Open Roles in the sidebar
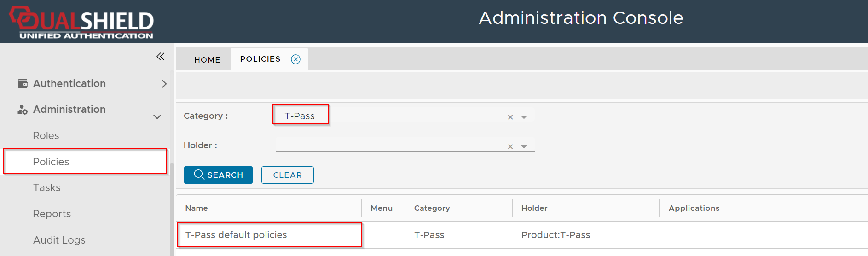This screenshot has height=256, width=868. click(46, 136)
